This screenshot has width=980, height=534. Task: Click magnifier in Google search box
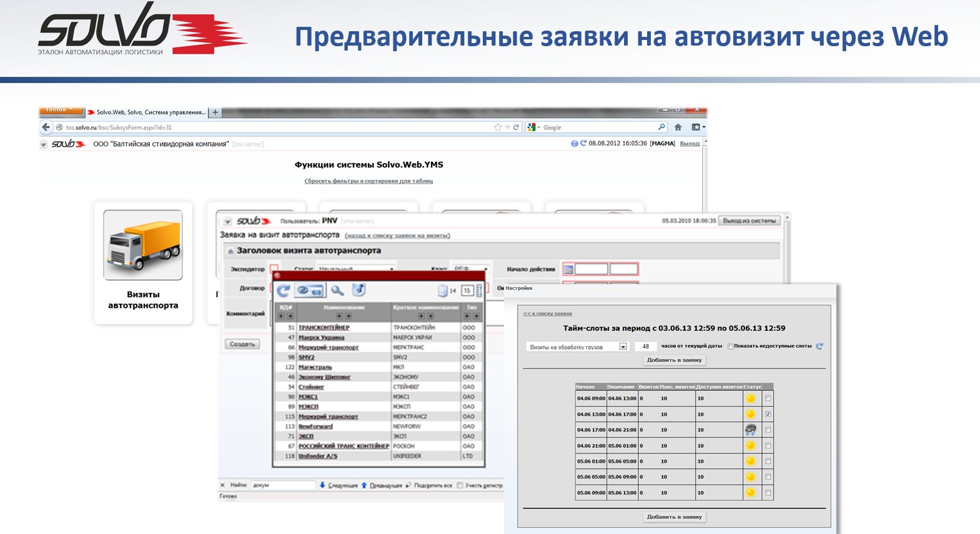tap(661, 127)
